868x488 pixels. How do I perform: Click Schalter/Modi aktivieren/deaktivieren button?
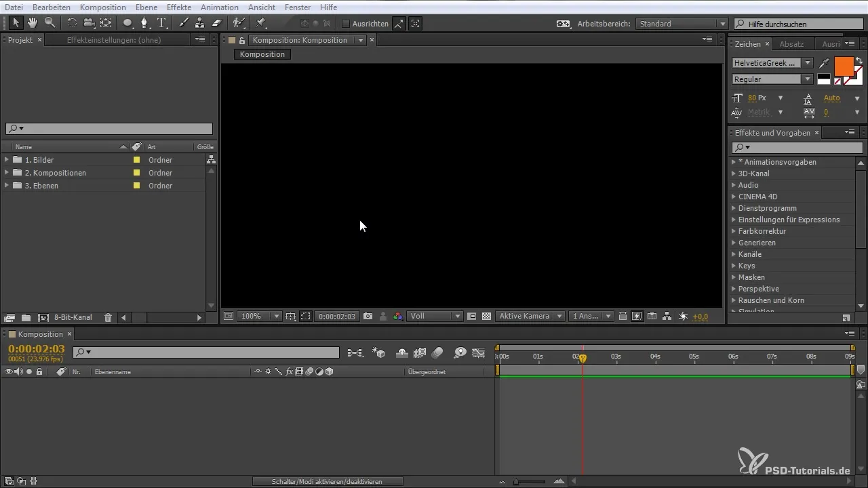[328, 481]
